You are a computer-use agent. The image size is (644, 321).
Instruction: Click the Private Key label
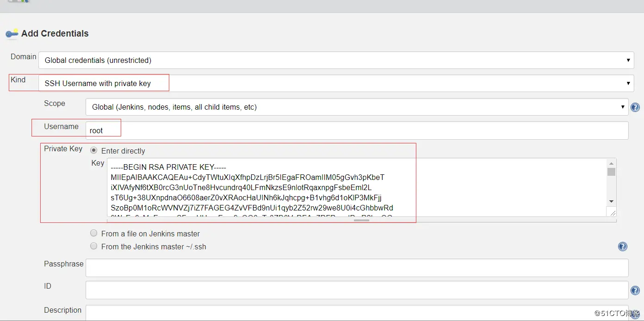63,148
